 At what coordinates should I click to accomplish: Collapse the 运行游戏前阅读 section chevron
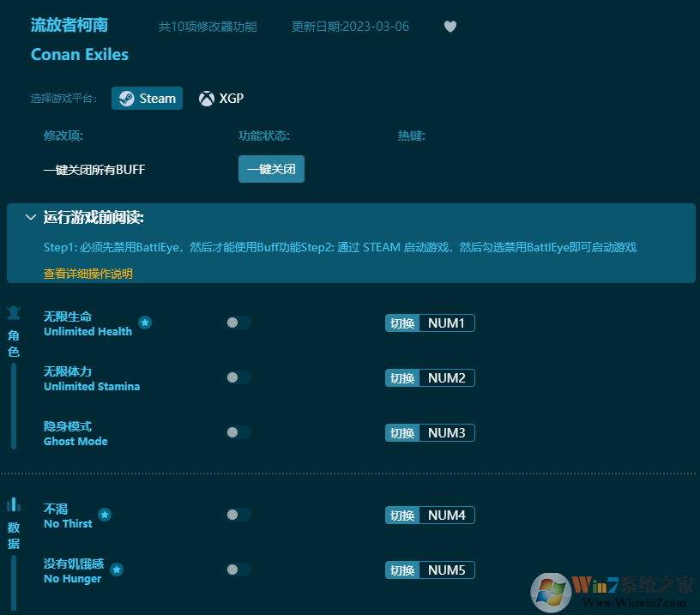[x=31, y=217]
